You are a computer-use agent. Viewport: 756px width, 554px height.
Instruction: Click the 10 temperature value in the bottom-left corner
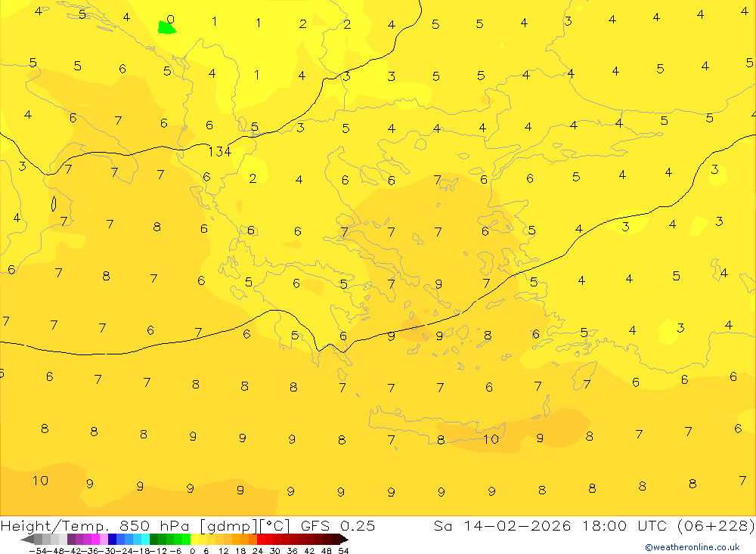pyautogui.click(x=41, y=481)
